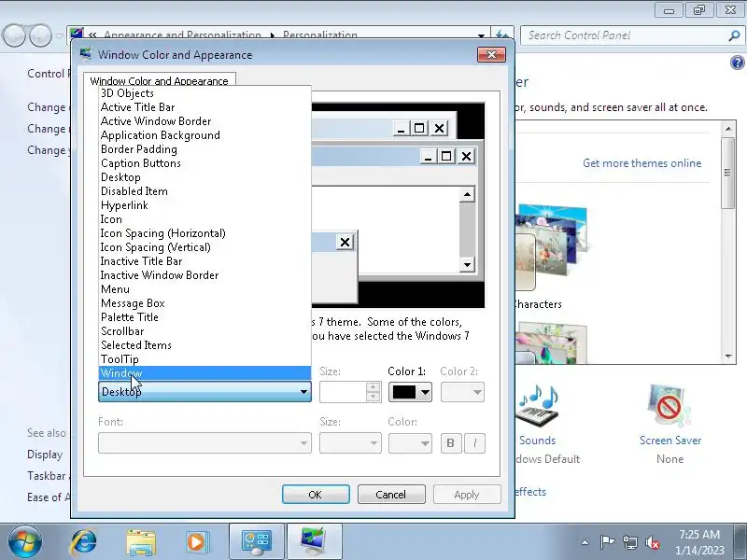The image size is (747, 560).
Task: Refresh the Control Panel address bar
Action: click(x=502, y=34)
